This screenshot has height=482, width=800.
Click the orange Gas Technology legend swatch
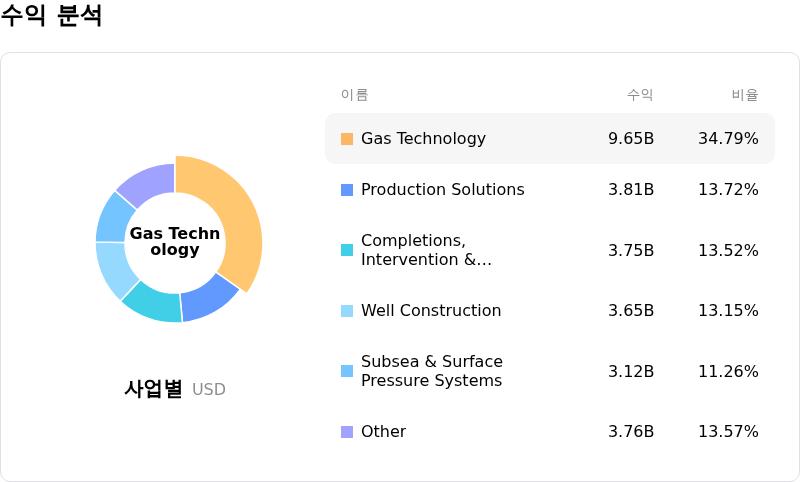[347, 139]
